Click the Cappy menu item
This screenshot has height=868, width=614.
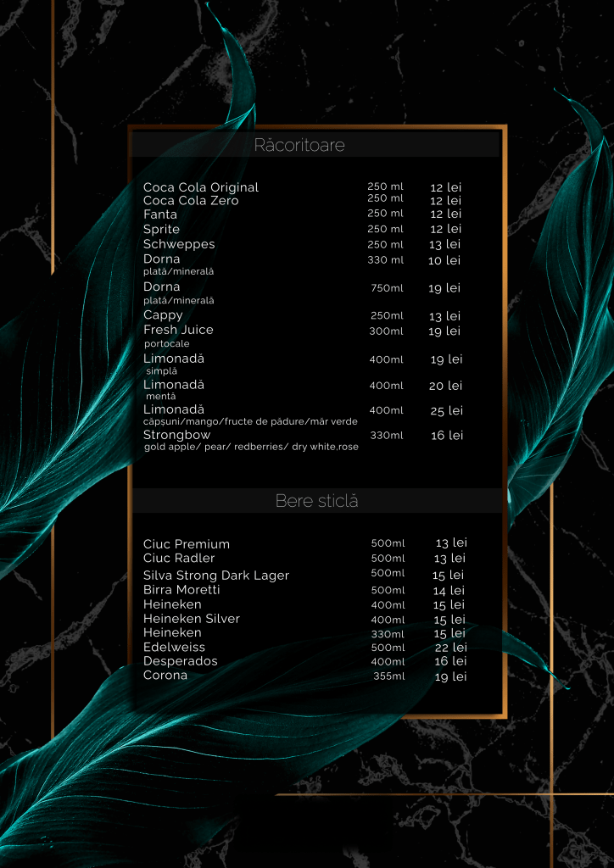click(x=163, y=315)
